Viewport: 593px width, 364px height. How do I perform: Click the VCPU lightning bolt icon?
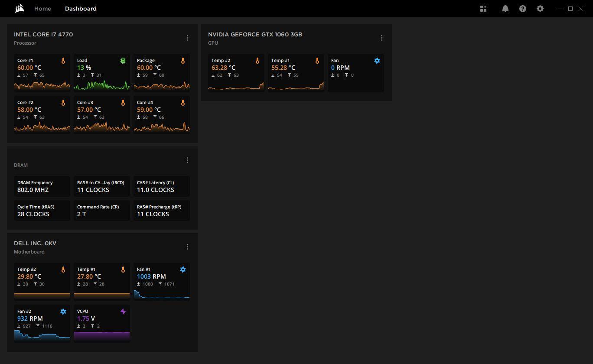(x=123, y=312)
